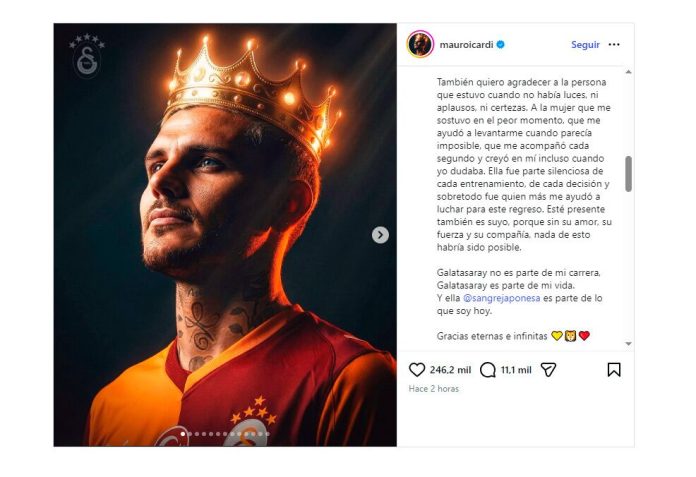Click the 'Hace 2 horas' timestamp
The image size is (696, 477).
(x=434, y=389)
